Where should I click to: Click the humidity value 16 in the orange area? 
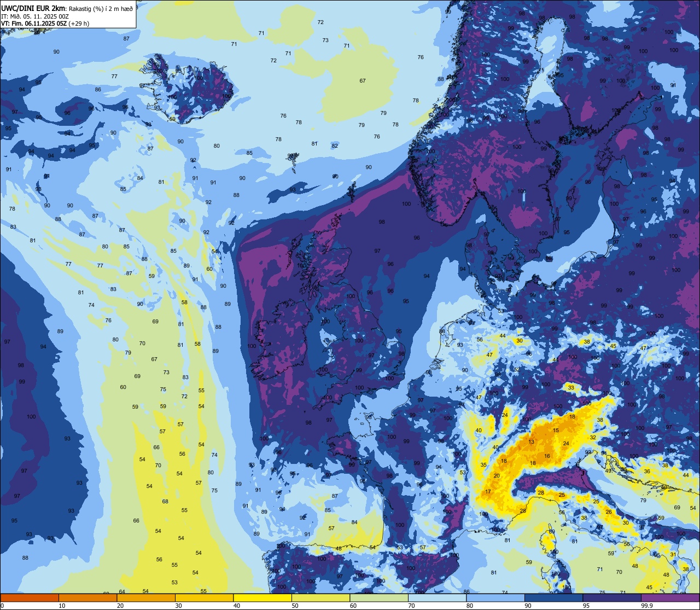tap(547, 456)
